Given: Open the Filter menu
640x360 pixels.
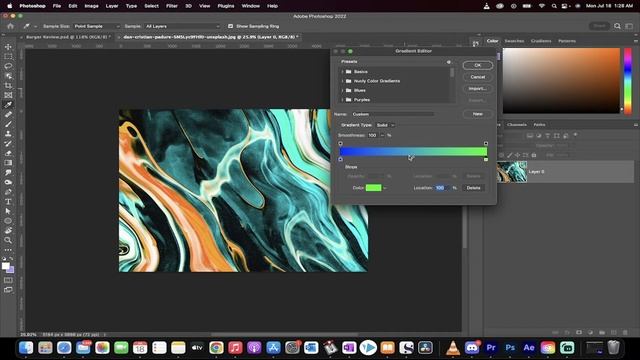Looking at the screenshot, I should (171, 6).
